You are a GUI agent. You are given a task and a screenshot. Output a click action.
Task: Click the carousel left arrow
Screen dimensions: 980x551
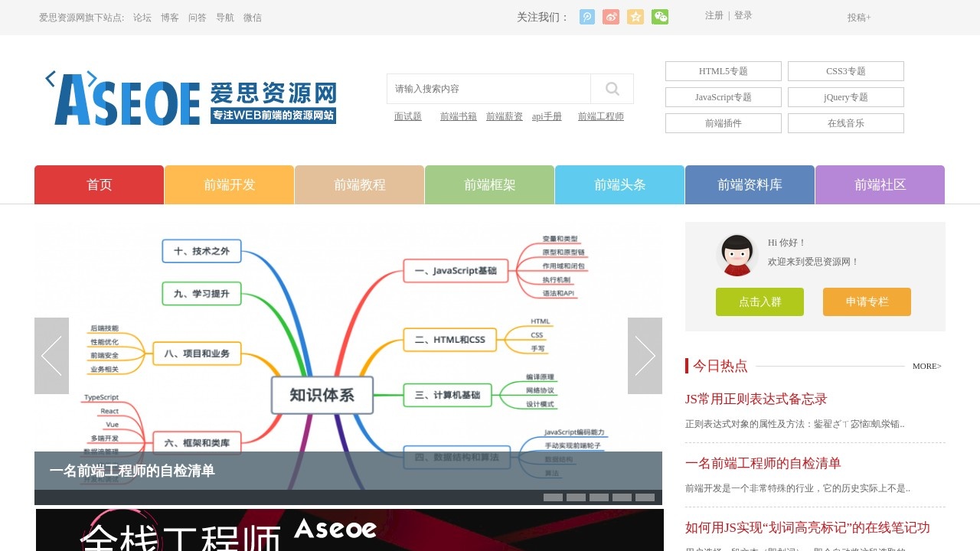pyautogui.click(x=51, y=355)
